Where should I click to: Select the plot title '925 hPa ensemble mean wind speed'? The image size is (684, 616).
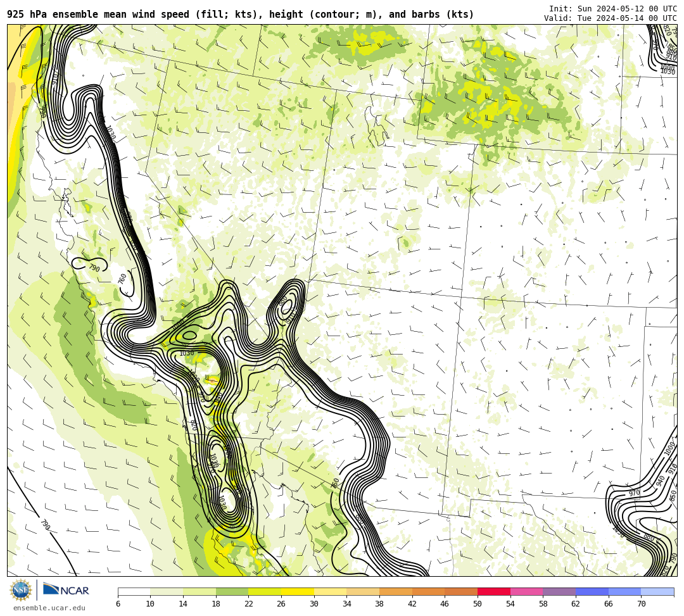[x=98, y=15]
